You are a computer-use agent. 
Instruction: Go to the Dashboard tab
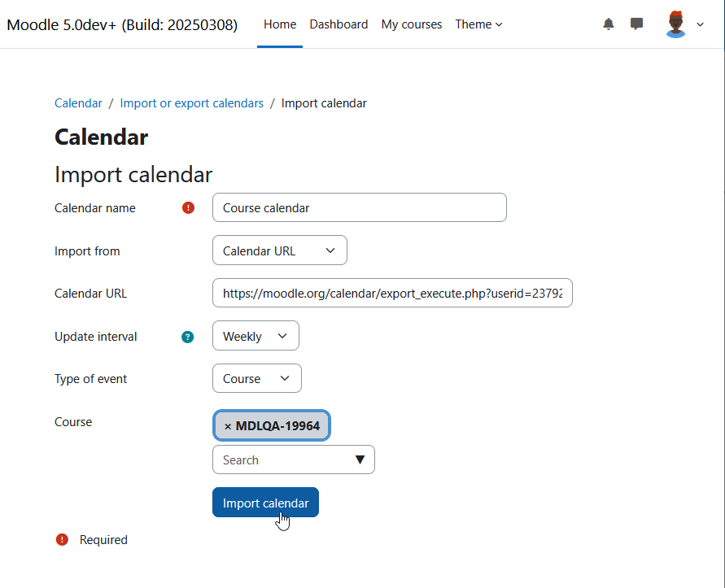(x=338, y=24)
